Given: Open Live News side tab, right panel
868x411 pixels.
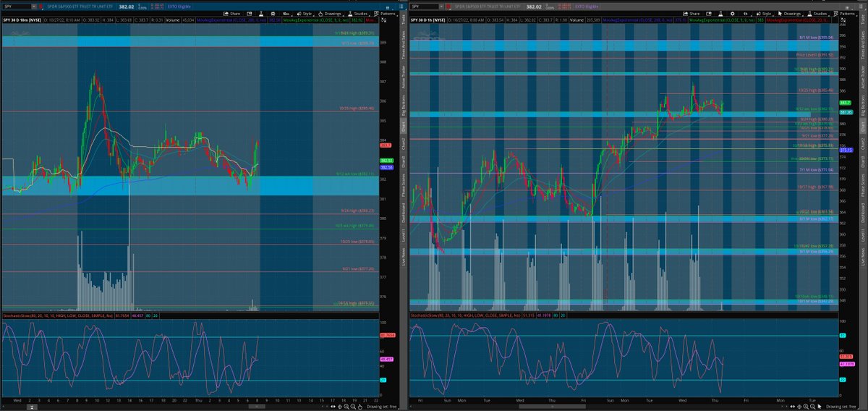Looking at the screenshot, I should coord(862,257).
